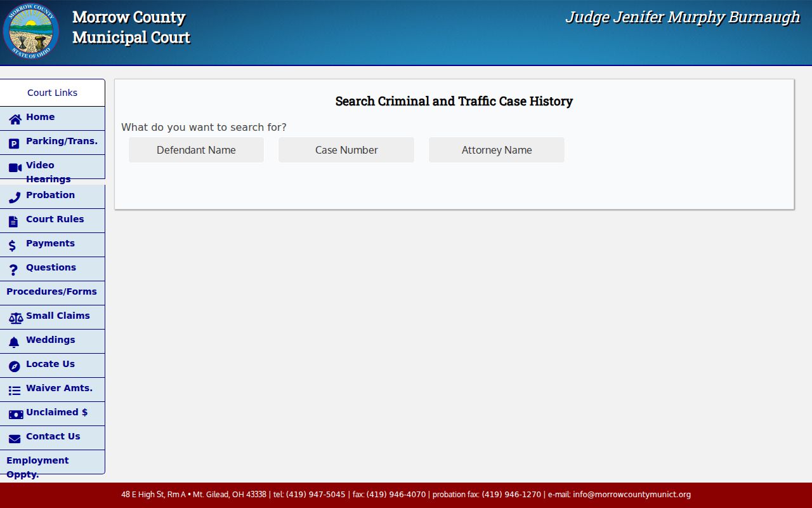Click the Parking/Trans. P icon
The width and height of the screenshot is (812, 508).
pos(14,144)
